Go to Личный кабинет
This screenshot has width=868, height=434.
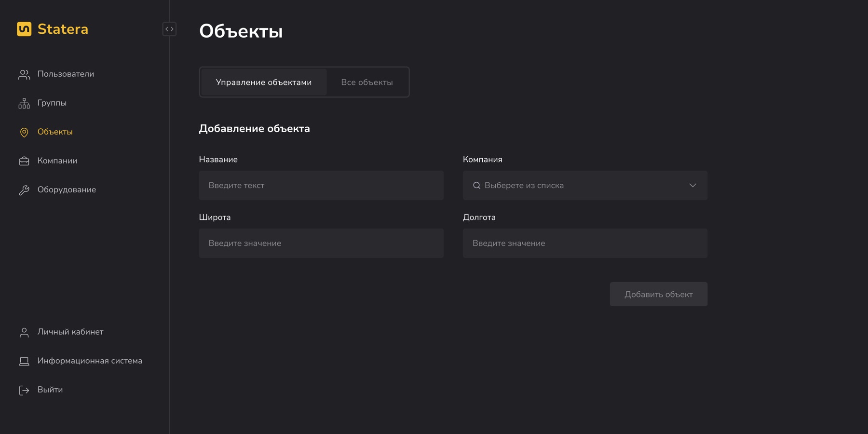[x=70, y=332]
